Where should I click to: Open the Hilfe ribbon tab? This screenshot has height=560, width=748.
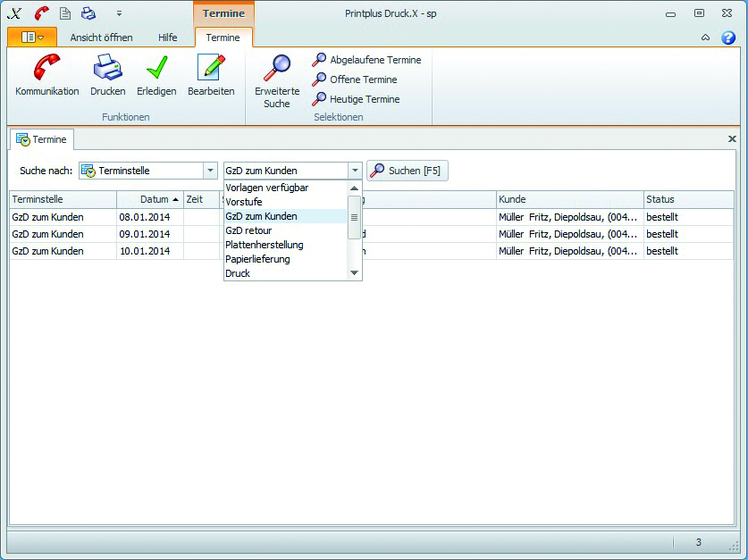pos(167,38)
